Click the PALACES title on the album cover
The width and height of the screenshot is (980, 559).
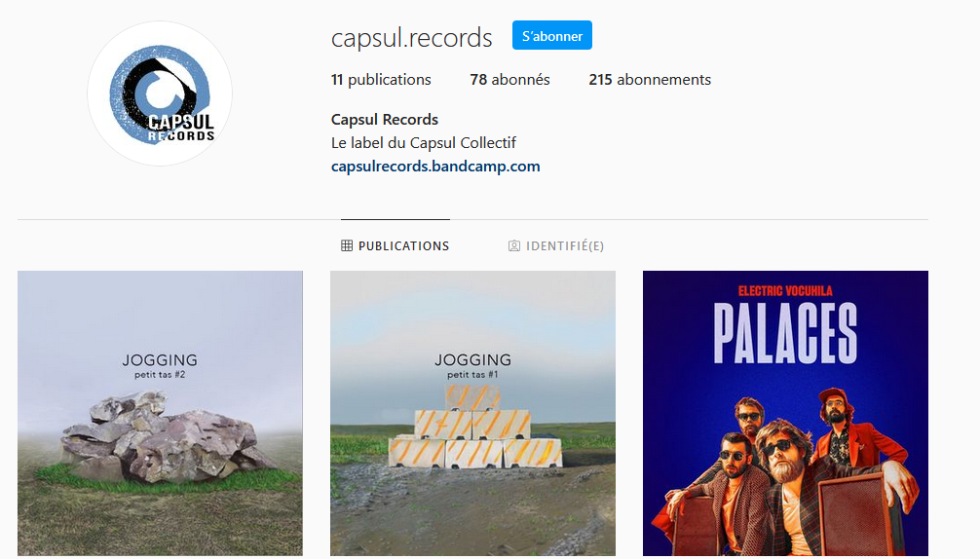785,333
